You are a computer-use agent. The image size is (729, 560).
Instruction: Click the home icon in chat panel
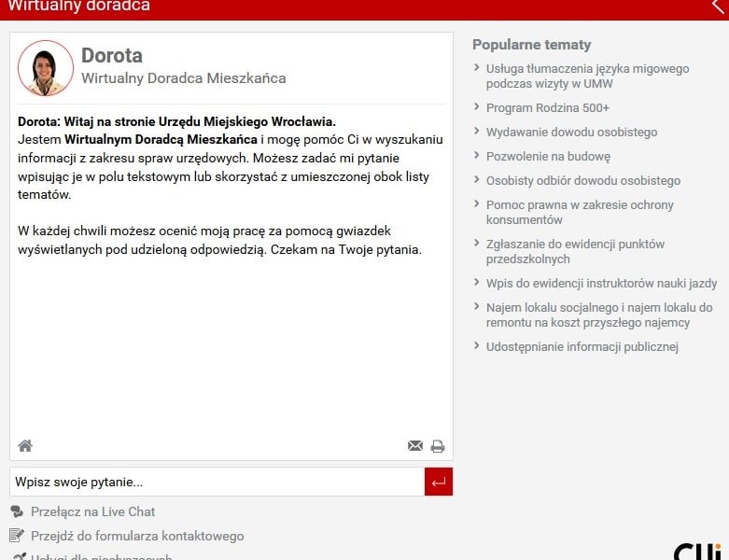point(25,446)
